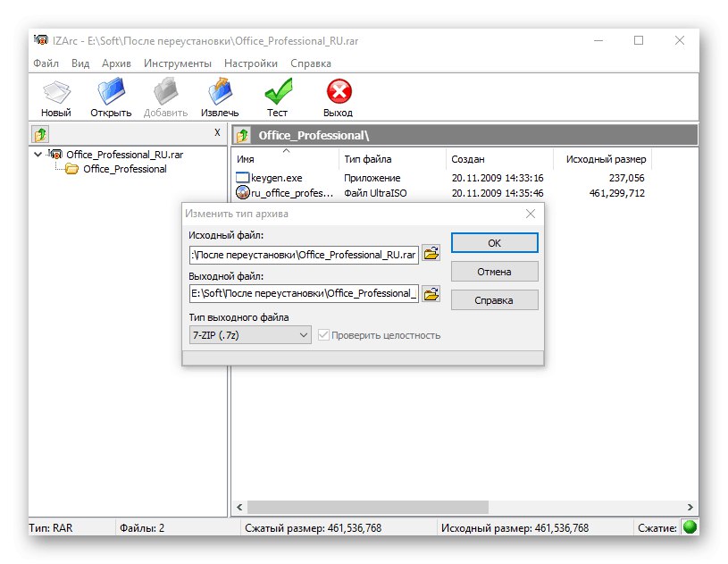The image size is (728, 564).
Task: Click the red Выход exit icon
Action: point(339,91)
